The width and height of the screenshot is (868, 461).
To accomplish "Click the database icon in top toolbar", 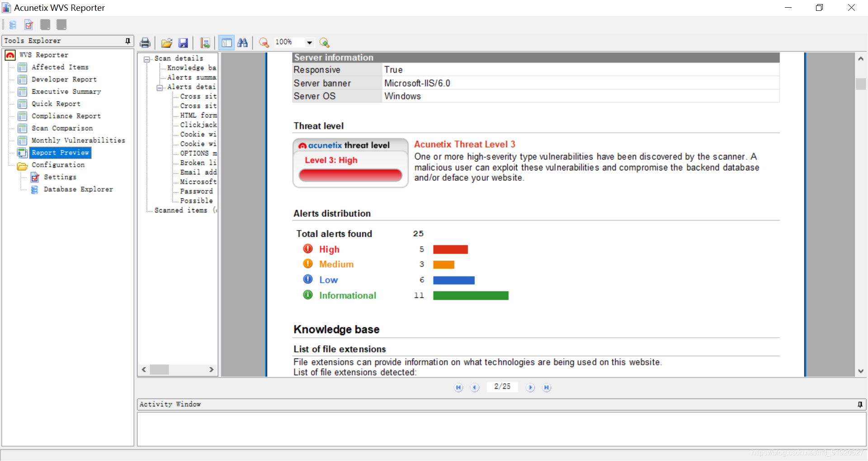I will 13,25.
